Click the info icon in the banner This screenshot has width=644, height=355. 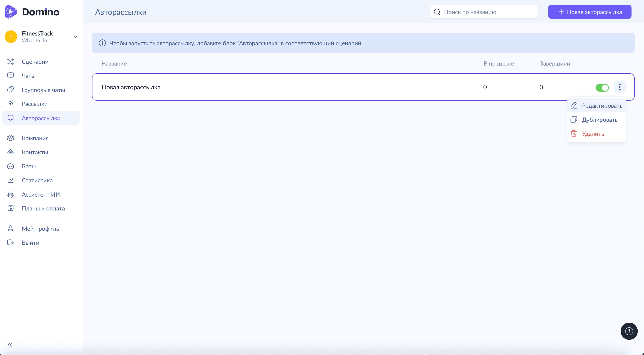click(102, 43)
